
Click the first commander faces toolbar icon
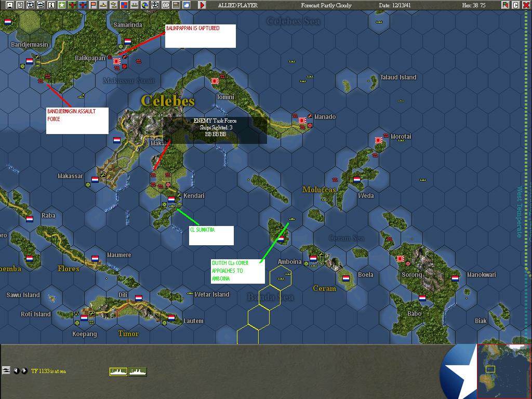pos(31,5)
